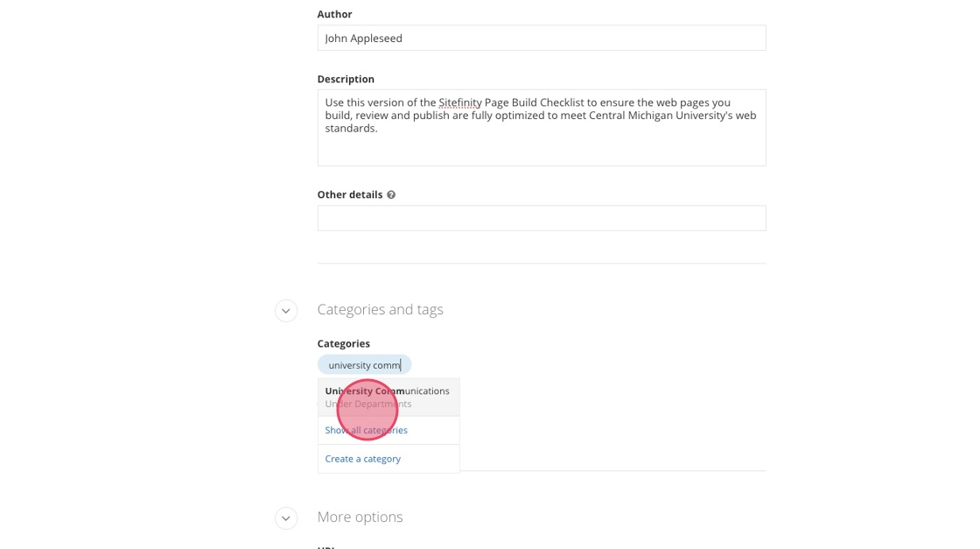The height and width of the screenshot is (549, 980).
Task: Click the Description field label
Action: (x=346, y=79)
